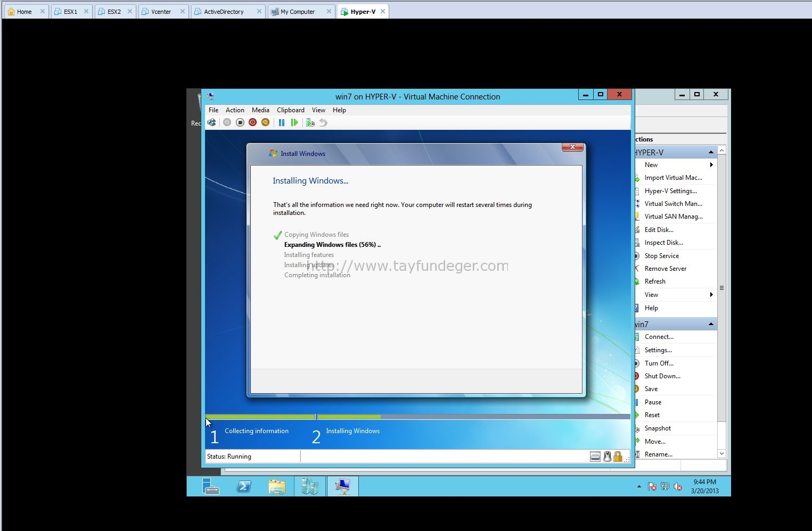Click Refresh in Actions pane

click(655, 281)
